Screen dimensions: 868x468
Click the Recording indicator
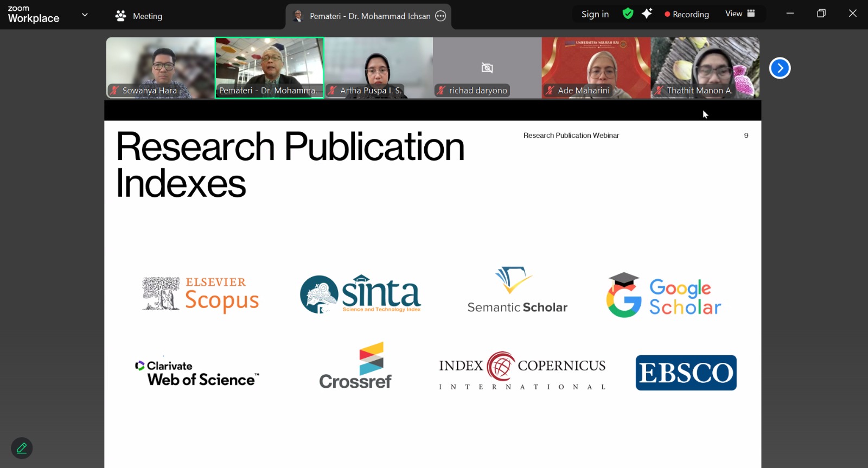[687, 14]
